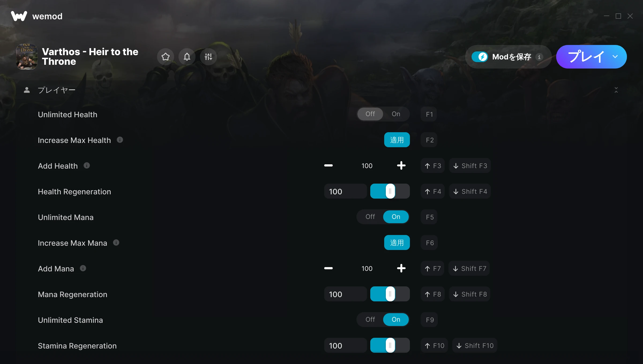
Task: Open notifications bell for this game
Action: pyautogui.click(x=187, y=57)
